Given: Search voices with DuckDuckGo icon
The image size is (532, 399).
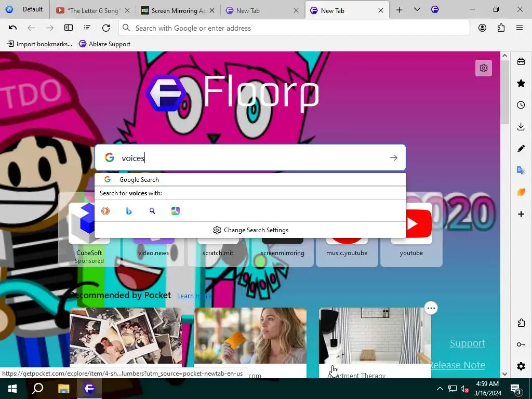Looking at the screenshot, I should [105, 211].
